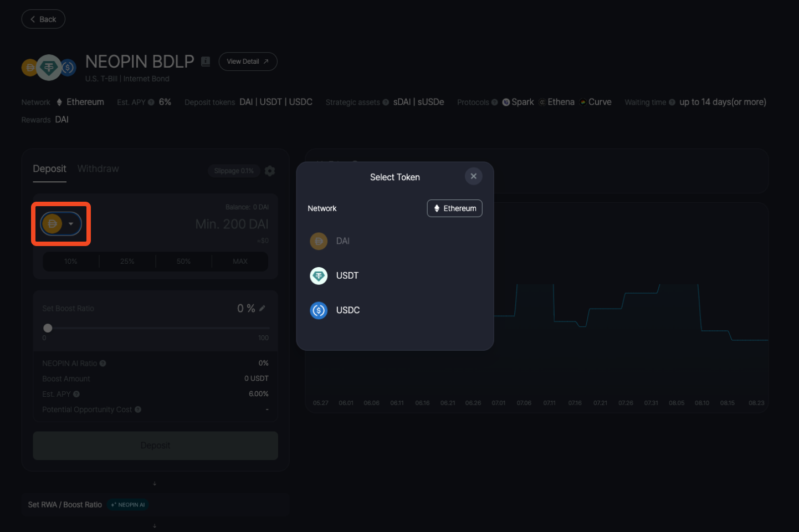Viewport: 799px width, 532px height.
Task: Open slippage settings gear icon
Action: coord(270,171)
